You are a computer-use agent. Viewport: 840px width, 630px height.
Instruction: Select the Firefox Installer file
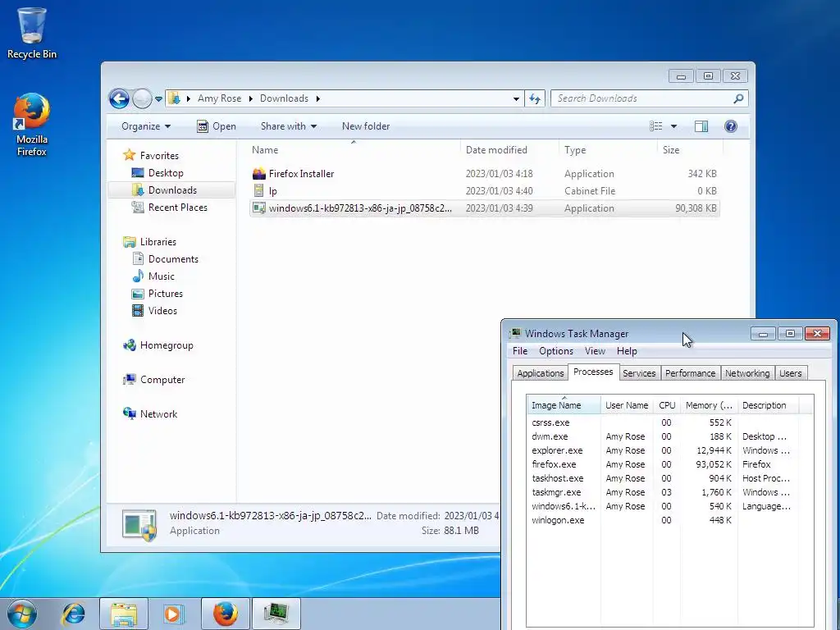point(484,174)
